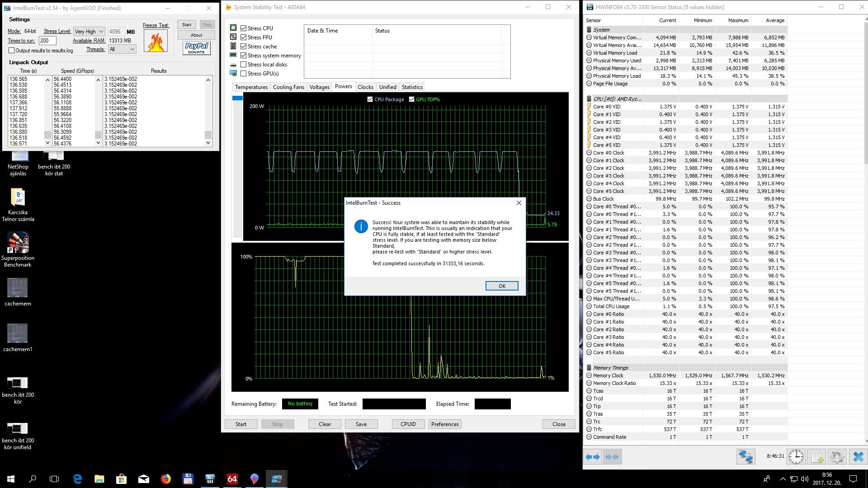Open CPUID from AIDA64 stability test

point(408,424)
